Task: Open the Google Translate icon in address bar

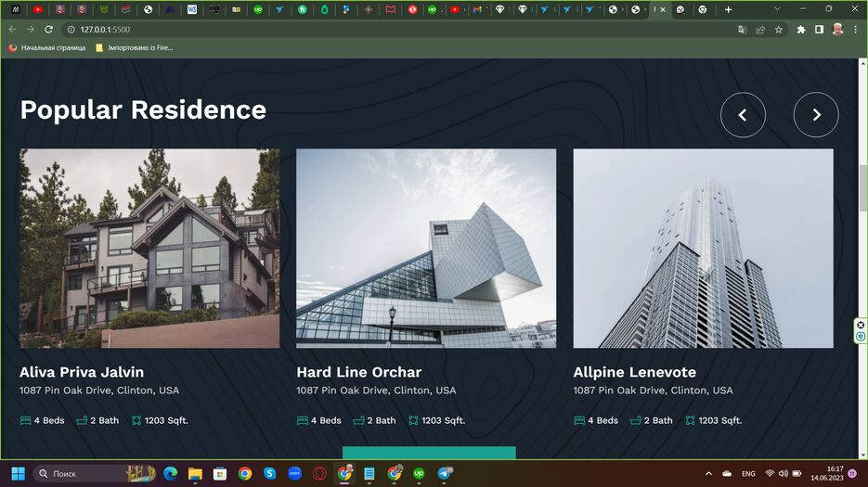Action: (743, 30)
